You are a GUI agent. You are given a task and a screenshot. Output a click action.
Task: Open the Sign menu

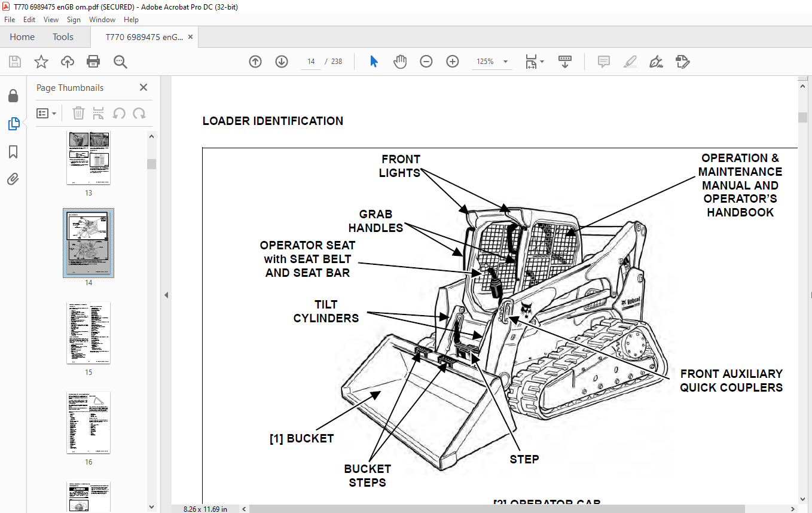tap(74, 20)
